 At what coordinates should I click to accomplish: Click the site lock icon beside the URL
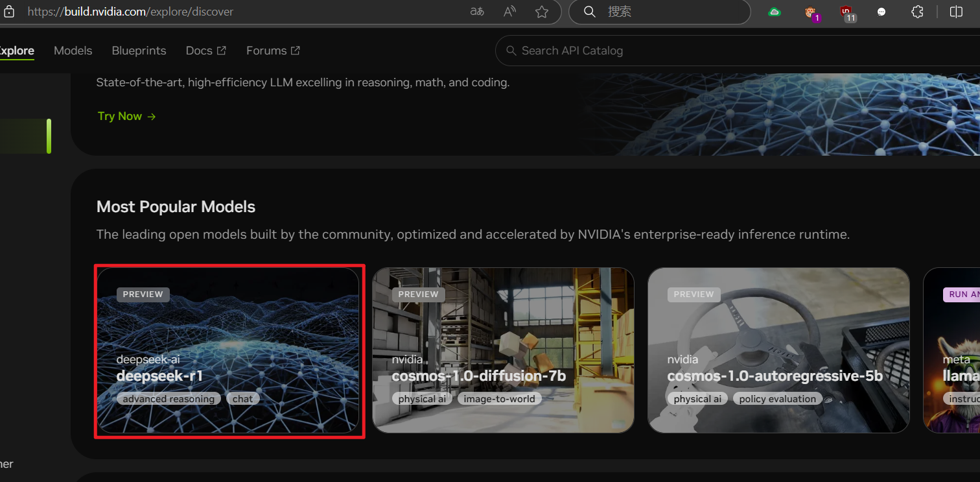click(x=9, y=12)
